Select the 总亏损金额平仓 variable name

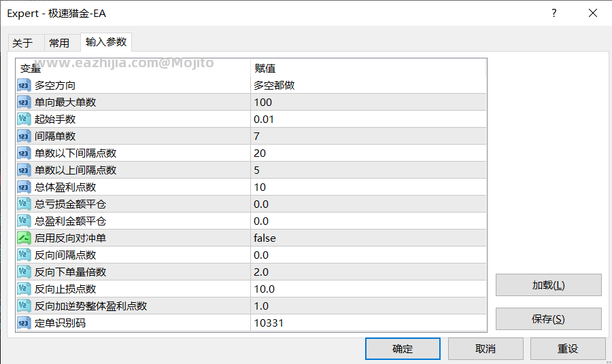point(70,204)
